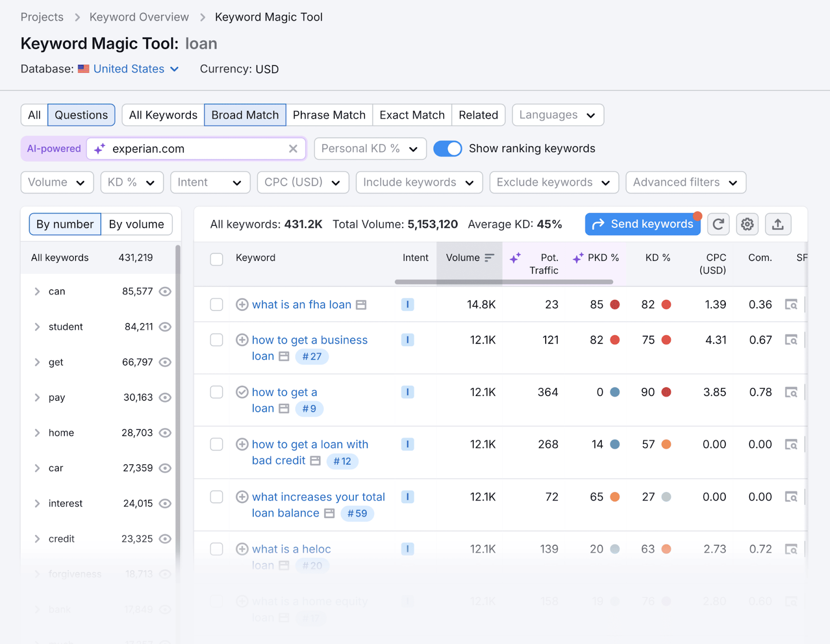Open SERP view icon for total loan balance row
This screenshot has height=644, width=830.
pos(791,497)
